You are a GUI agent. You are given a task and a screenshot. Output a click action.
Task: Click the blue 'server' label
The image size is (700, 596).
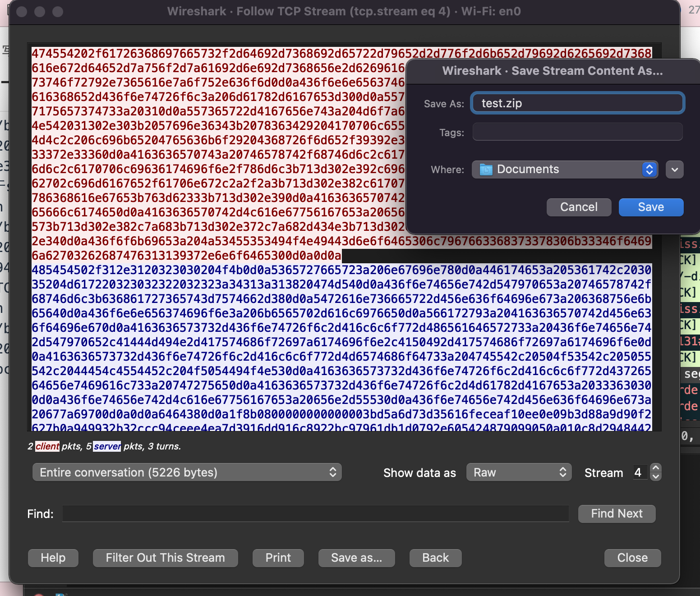coord(107,446)
